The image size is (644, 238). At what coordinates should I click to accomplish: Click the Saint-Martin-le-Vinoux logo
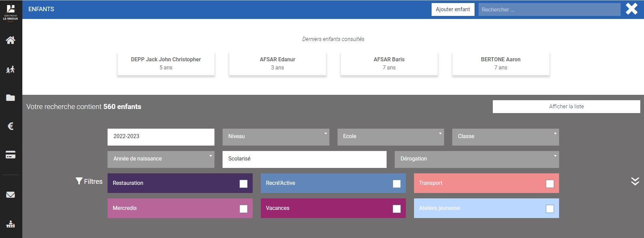tap(10, 12)
